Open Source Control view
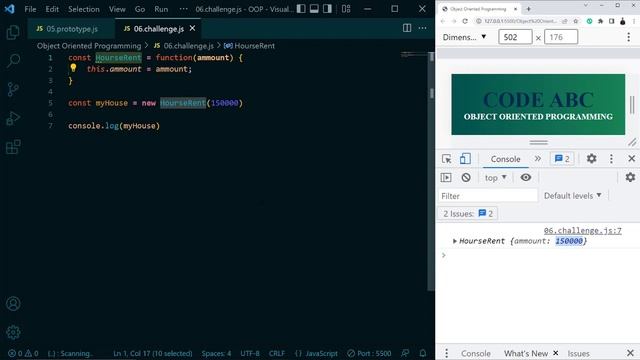Screen dimensions: 640x360 pyautogui.click(x=13, y=89)
